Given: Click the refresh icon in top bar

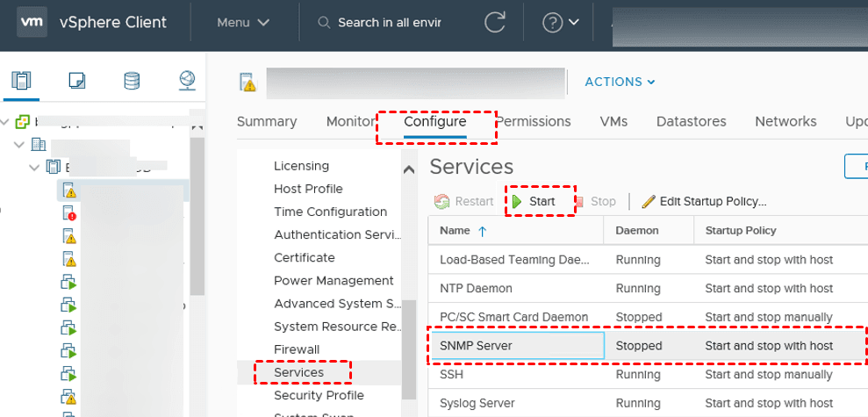Looking at the screenshot, I should (x=495, y=22).
